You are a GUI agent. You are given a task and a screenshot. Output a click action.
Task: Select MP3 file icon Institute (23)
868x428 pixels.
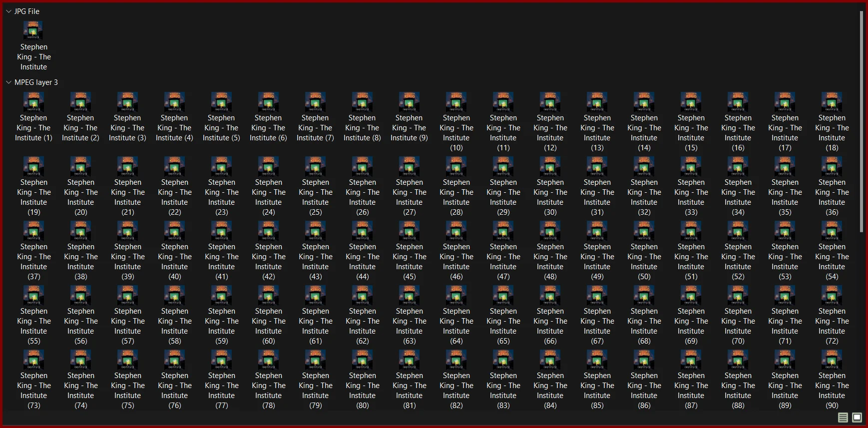221,166
